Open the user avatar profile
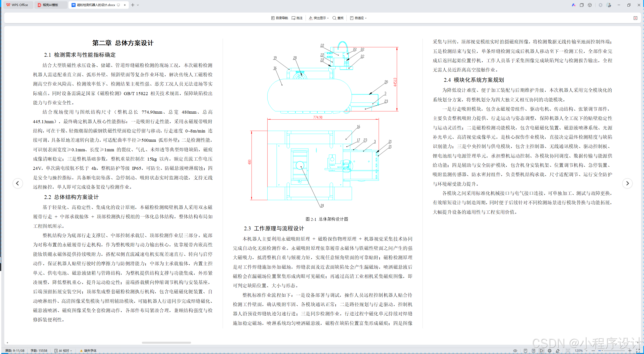 pos(609,5)
